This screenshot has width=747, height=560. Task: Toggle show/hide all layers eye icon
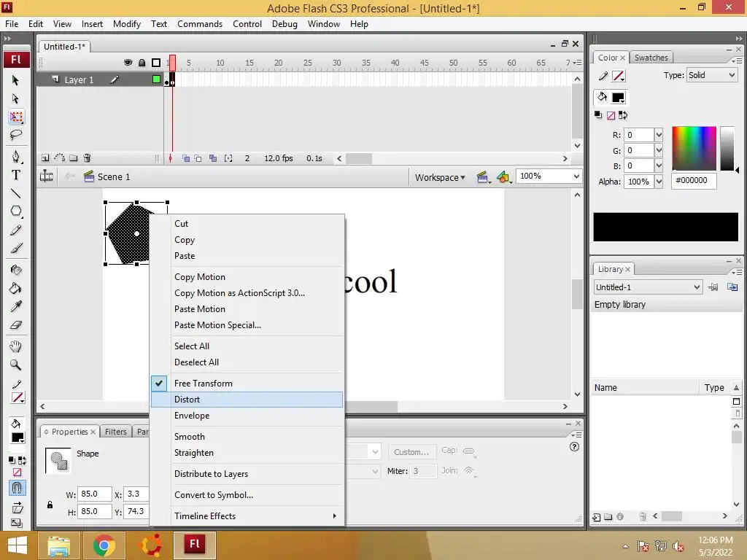(x=128, y=63)
